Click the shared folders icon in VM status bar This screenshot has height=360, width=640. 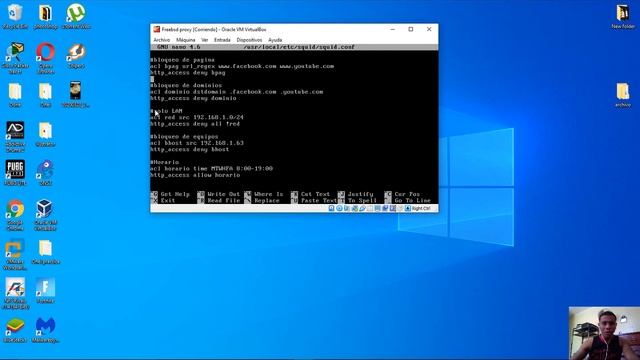coord(370,208)
